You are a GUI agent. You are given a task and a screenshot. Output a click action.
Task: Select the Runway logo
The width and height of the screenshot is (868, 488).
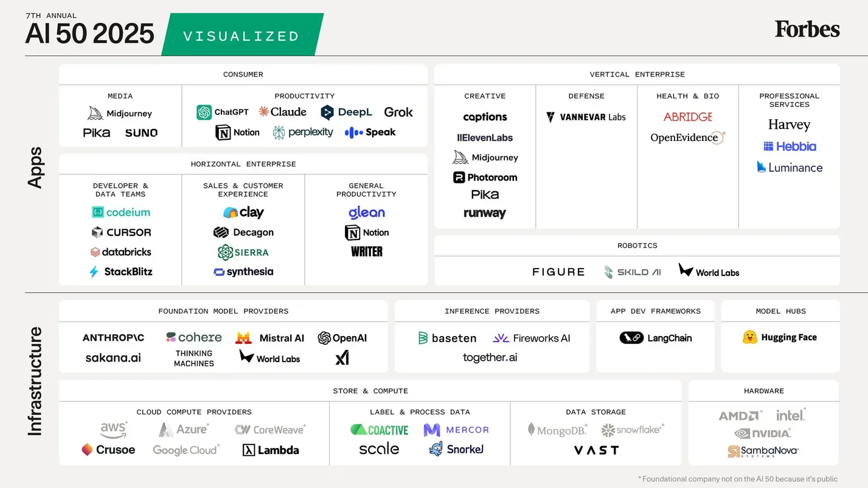(x=485, y=213)
